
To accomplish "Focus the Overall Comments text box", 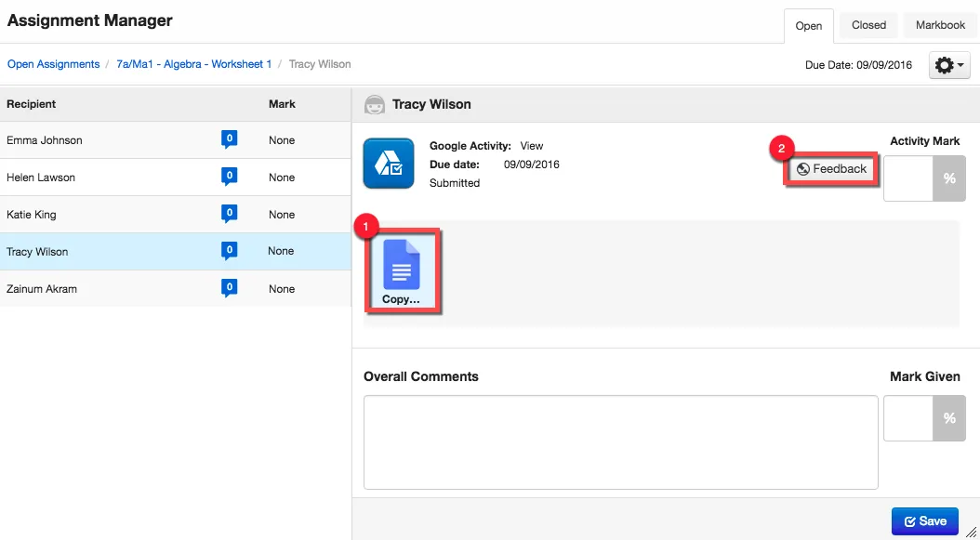I will pos(620,442).
